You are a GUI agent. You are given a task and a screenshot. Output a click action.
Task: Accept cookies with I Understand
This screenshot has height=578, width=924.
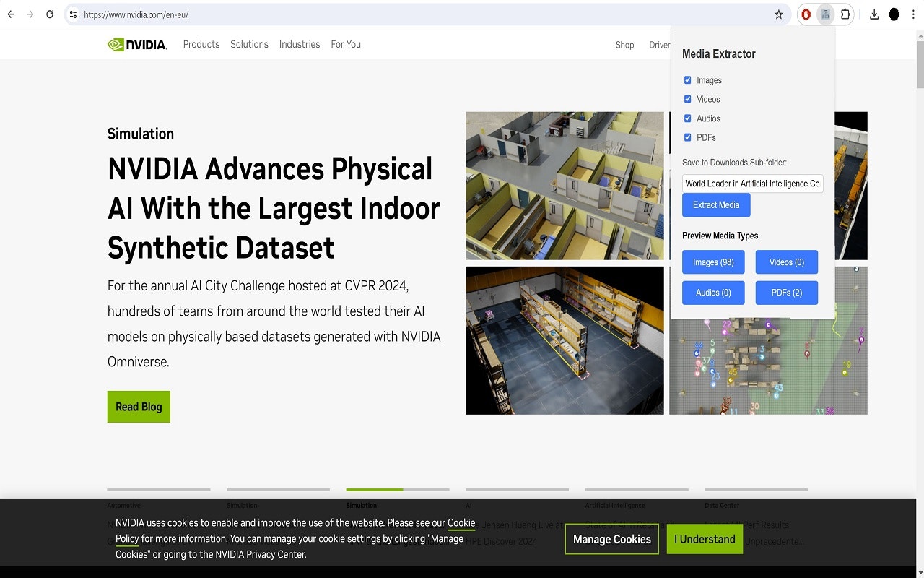pyautogui.click(x=705, y=539)
